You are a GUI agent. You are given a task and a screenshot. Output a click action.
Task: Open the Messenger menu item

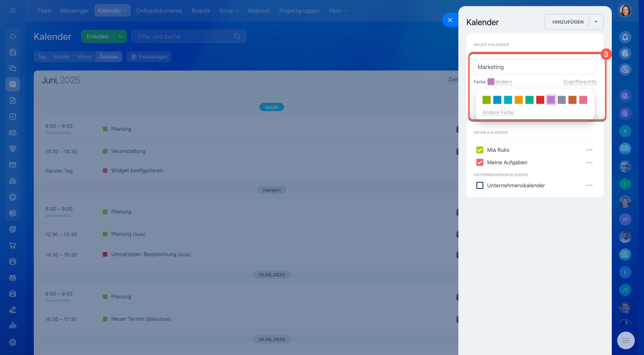tap(74, 11)
